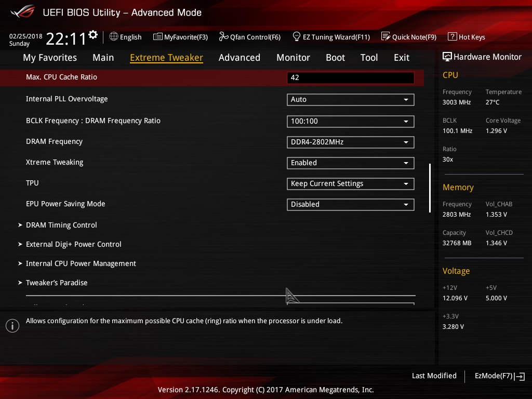Click the EzMode exit arrow icon
Viewport: 532px width, 399px height.
520,376
